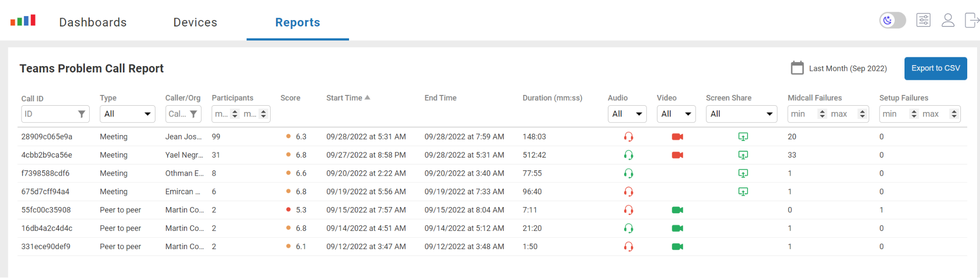Select call ID f7398588cdf6

coord(45,173)
